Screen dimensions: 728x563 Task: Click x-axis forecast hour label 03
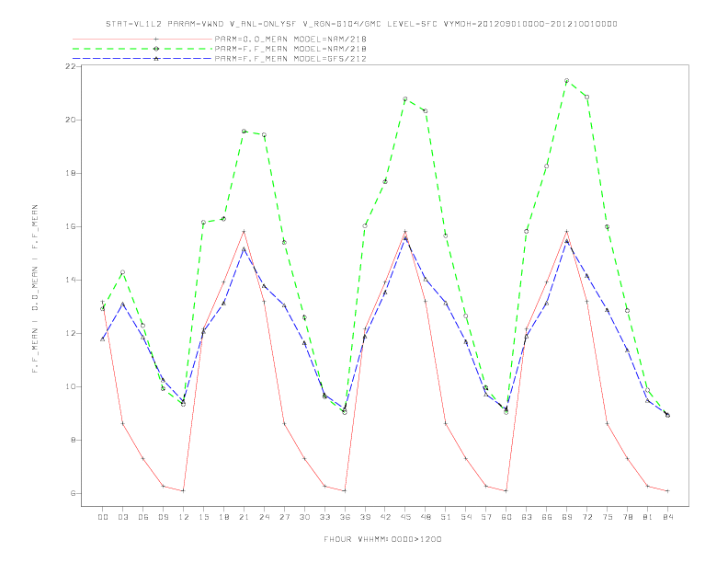122,517
